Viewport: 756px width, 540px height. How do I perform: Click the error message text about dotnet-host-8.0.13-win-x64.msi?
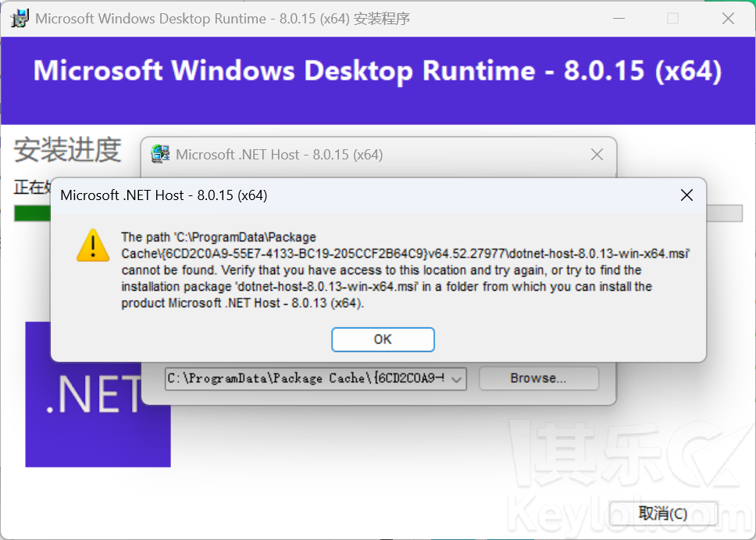pos(405,270)
